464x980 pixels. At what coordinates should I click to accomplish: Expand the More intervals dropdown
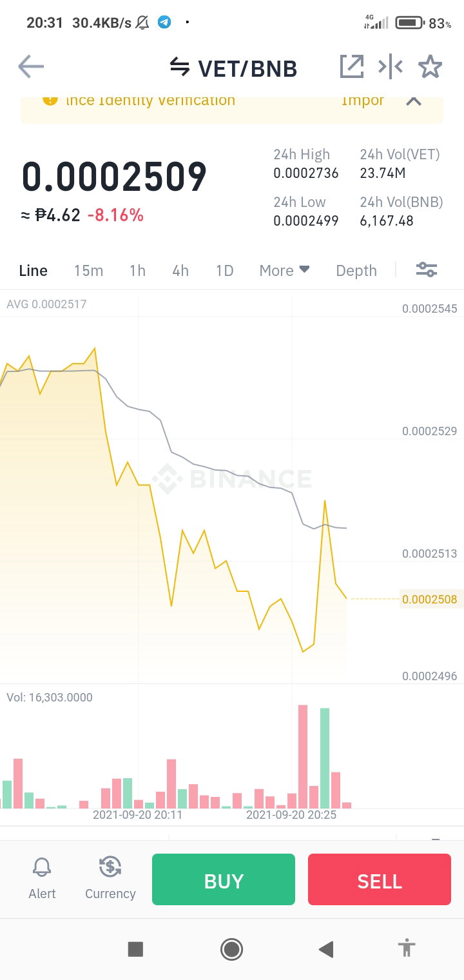pyautogui.click(x=284, y=271)
